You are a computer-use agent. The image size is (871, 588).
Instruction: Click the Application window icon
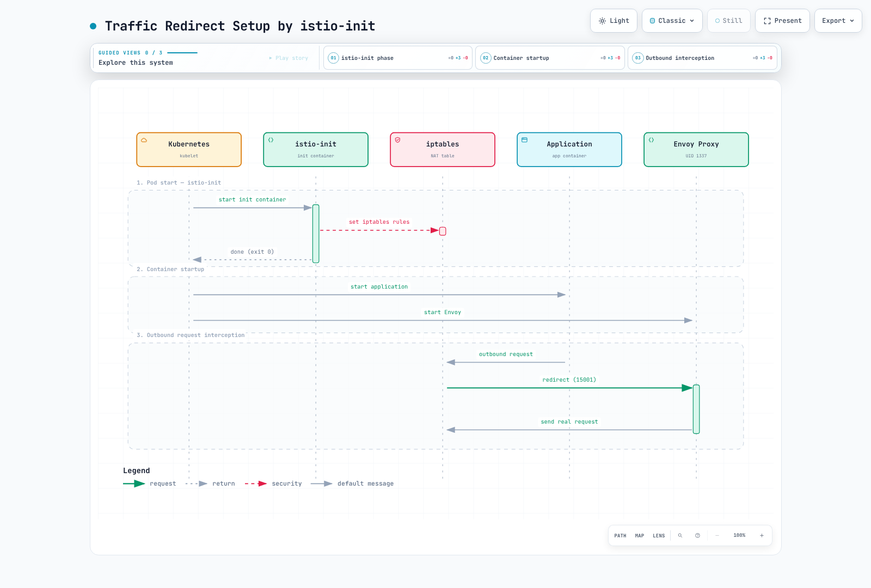[x=525, y=140]
